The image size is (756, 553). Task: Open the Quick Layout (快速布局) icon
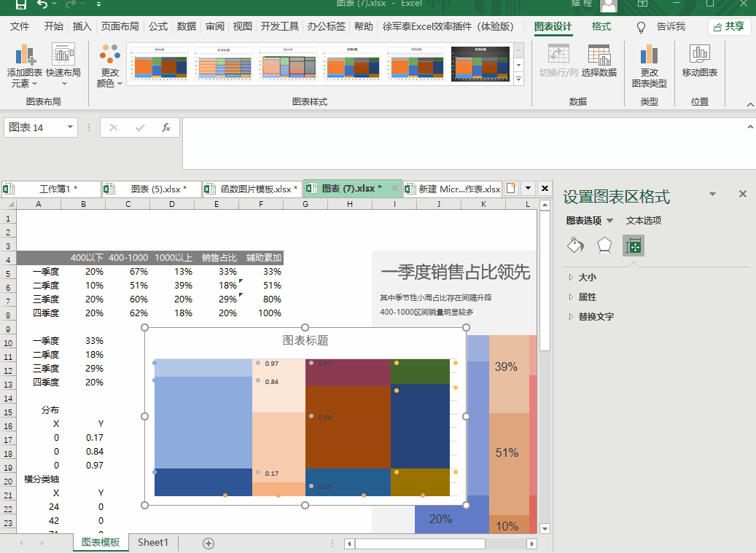(x=63, y=55)
